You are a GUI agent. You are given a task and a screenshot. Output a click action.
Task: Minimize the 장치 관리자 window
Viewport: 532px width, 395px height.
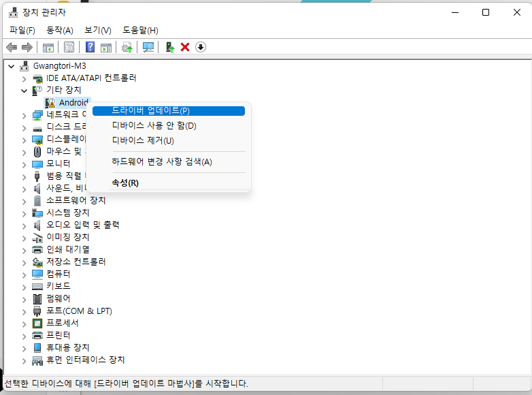point(455,12)
